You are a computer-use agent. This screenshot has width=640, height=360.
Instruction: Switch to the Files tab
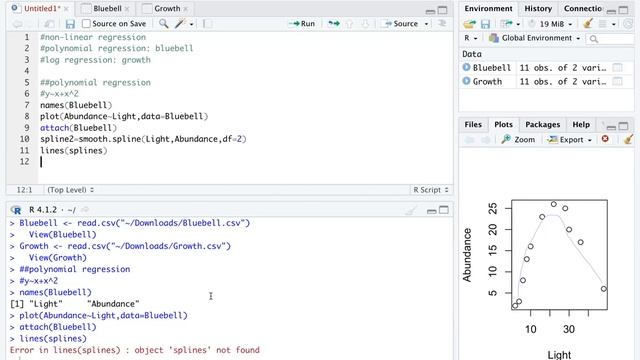coord(473,124)
